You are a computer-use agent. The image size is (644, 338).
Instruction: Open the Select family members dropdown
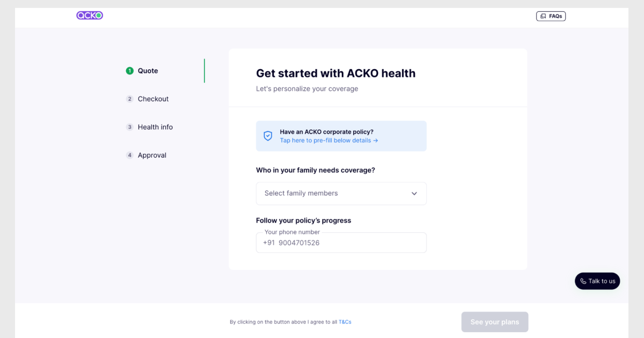coord(341,193)
